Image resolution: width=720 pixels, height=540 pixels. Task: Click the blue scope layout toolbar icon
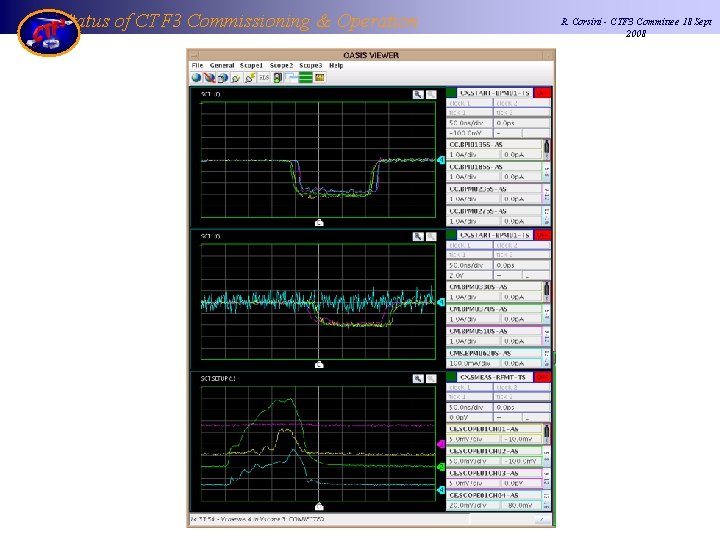coord(292,78)
